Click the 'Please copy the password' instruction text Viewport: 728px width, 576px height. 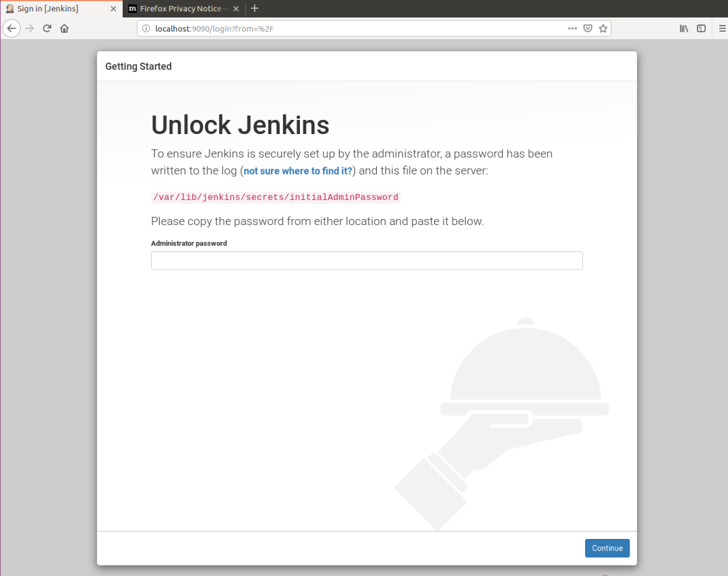point(317,222)
